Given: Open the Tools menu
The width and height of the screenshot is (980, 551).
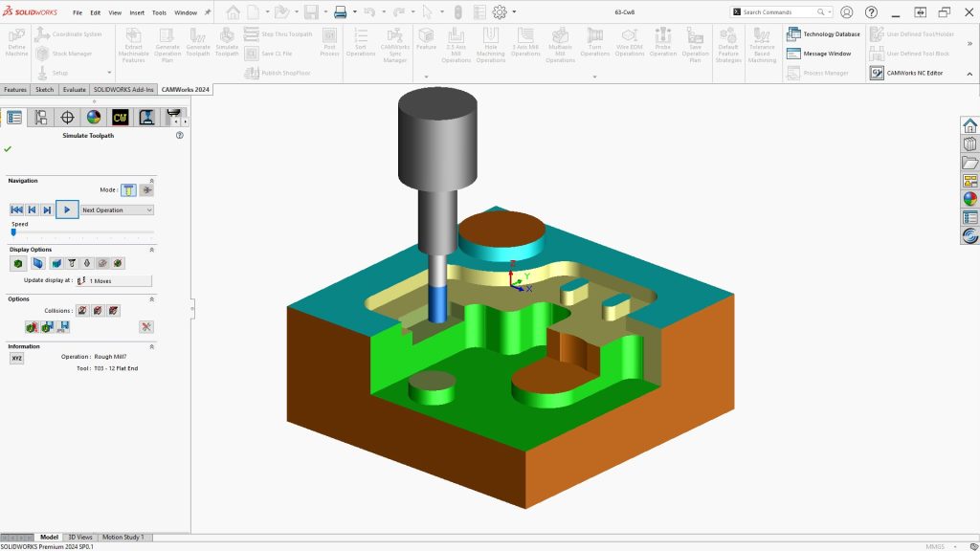Looking at the screenshot, I should pos(160,12).
